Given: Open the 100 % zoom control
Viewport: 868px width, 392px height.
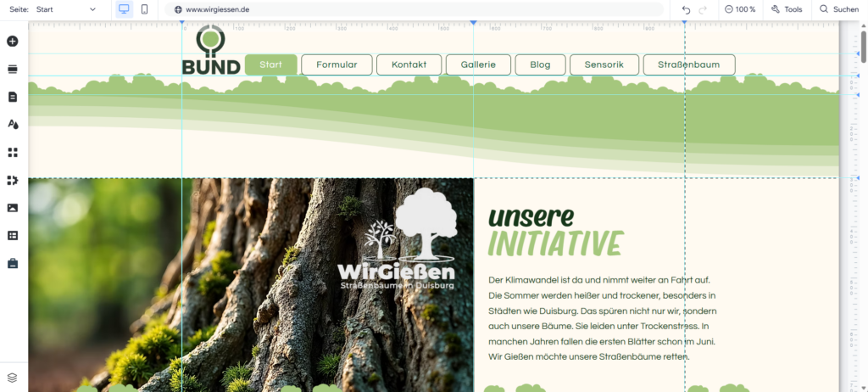Looking at the screenshot, I should point(740,9).
